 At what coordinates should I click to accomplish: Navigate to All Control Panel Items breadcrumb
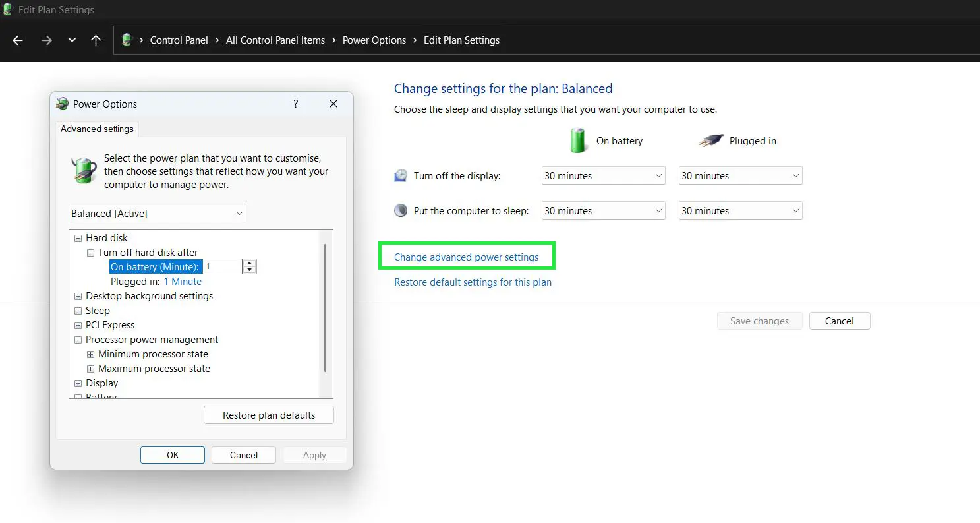(275, 40)
